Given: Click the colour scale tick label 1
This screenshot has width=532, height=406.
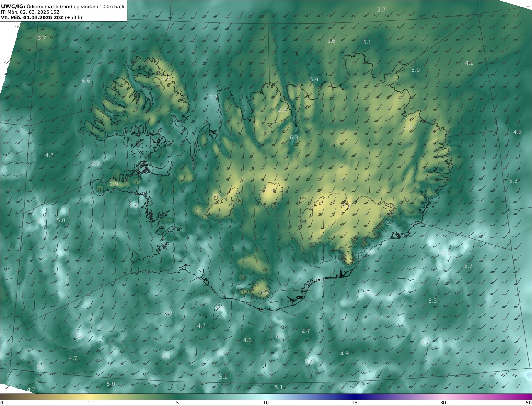Looking at the screenshot, I should click(x=89, y=403).
